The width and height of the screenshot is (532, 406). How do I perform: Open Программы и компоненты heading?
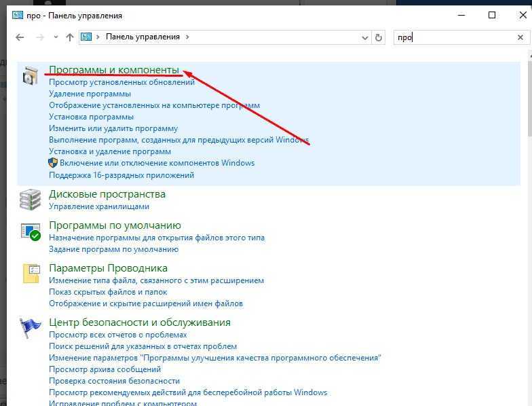pos(114,69)
